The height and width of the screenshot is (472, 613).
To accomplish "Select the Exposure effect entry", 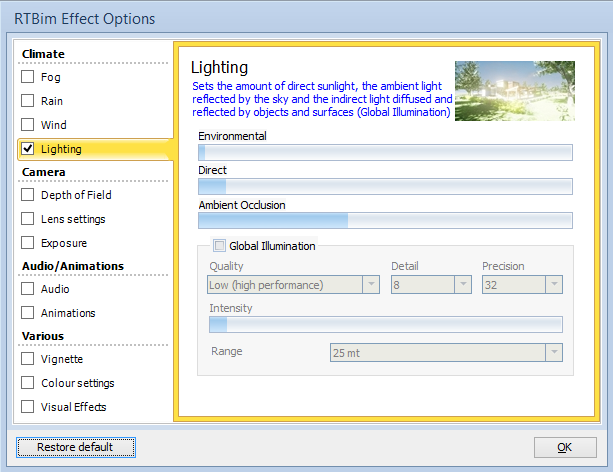I will tap(64, 243).
